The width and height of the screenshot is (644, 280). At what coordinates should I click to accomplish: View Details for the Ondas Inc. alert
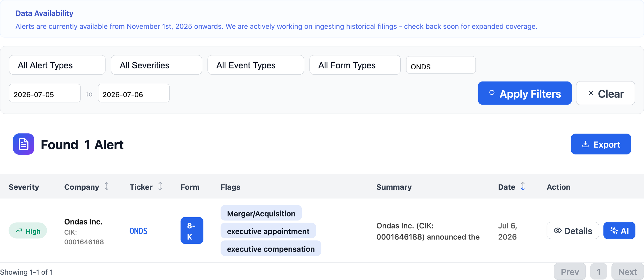pyautogui.click(x=573, y=231)
